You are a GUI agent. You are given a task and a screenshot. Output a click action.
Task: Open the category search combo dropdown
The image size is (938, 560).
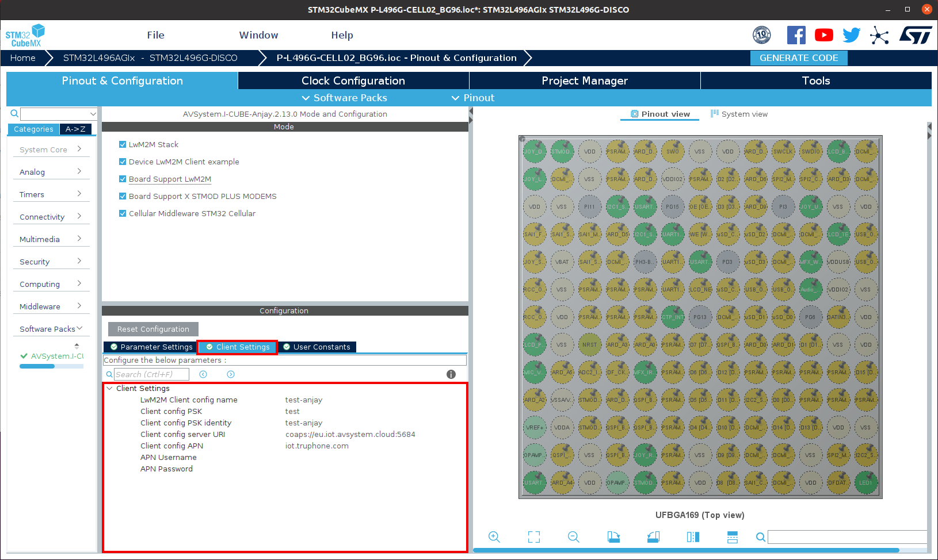tap(93, 114)
